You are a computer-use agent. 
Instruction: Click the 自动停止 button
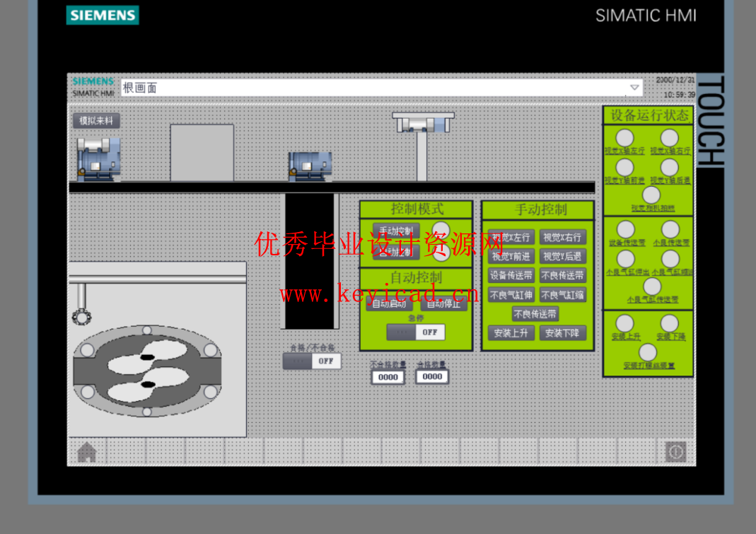point(443,303)
